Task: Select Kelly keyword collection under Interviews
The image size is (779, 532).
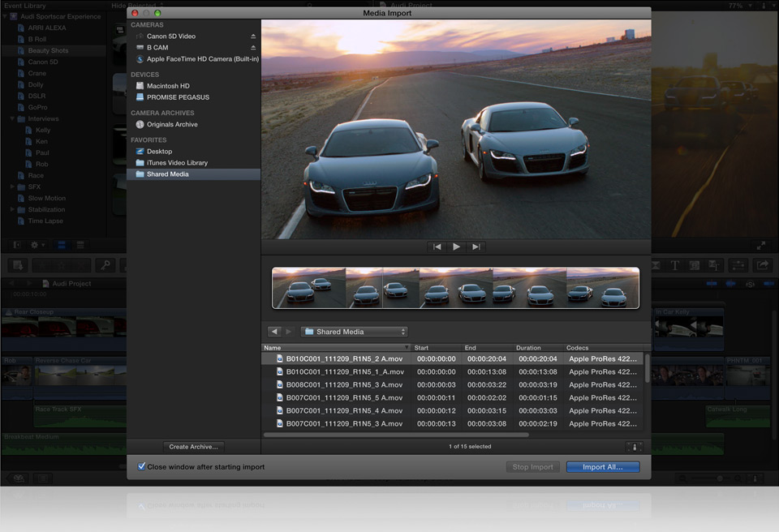Action: (x=43, y=130)
